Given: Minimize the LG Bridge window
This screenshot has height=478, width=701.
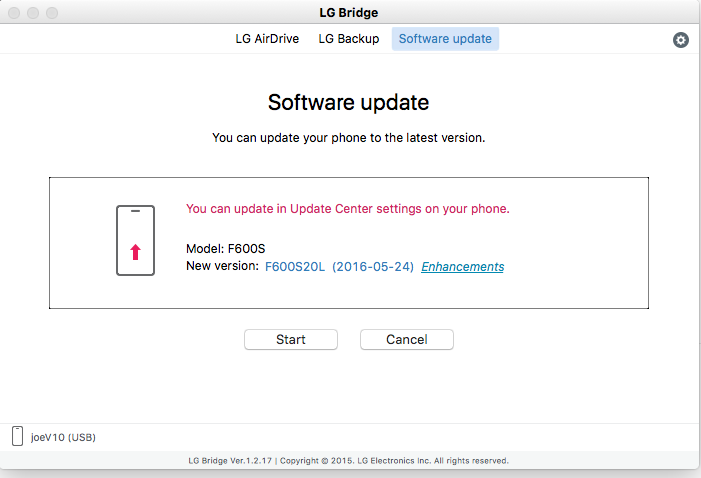Looking at the screenshot, I should point(33,13).
